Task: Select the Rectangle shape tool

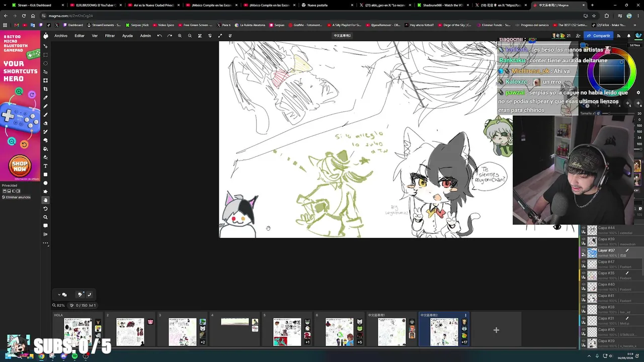Action: pyautogui.click(x=45, y=174)
